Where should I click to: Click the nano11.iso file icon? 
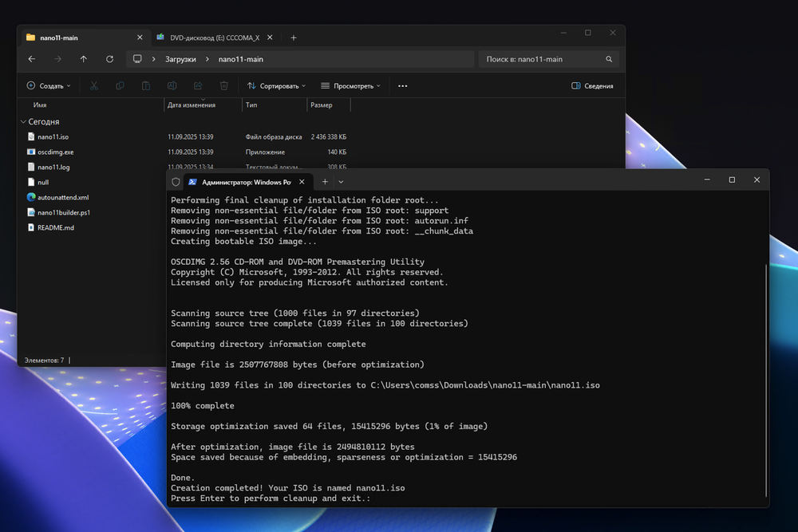coord(31,136)
